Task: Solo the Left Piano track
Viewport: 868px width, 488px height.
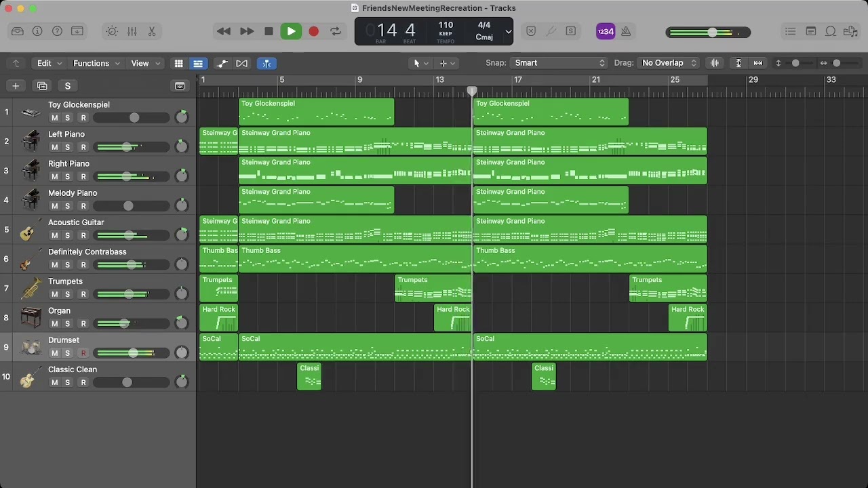Action: click(x=67, y=147)
